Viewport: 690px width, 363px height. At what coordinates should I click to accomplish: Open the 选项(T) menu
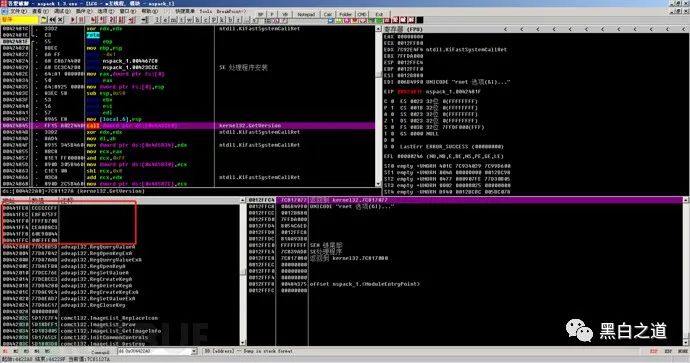coord(105,11)
